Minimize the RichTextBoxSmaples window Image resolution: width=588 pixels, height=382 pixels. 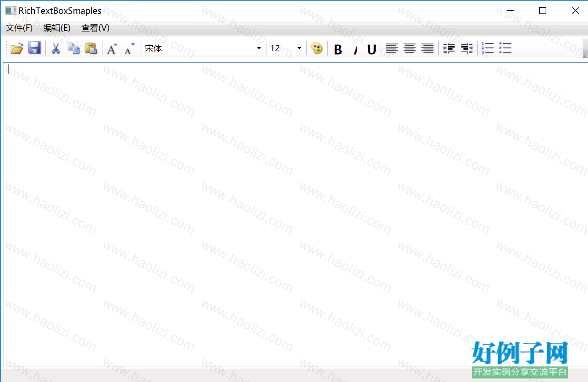pos(510,11)
